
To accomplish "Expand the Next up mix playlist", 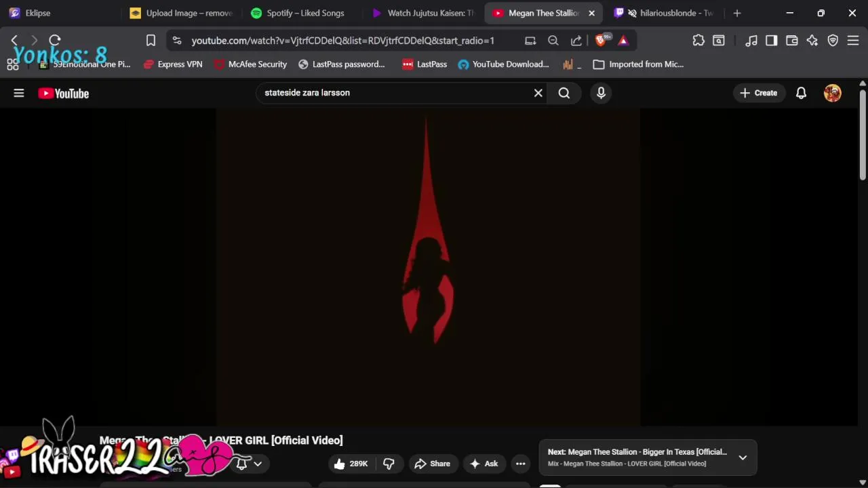I will tap(743, 457).
